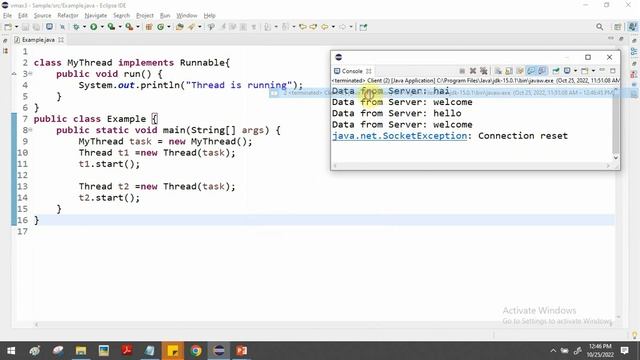Click the Save toolbar icon
Viewport: 640px width, 360px height.
pyautogui.click(x=25, y=27)
